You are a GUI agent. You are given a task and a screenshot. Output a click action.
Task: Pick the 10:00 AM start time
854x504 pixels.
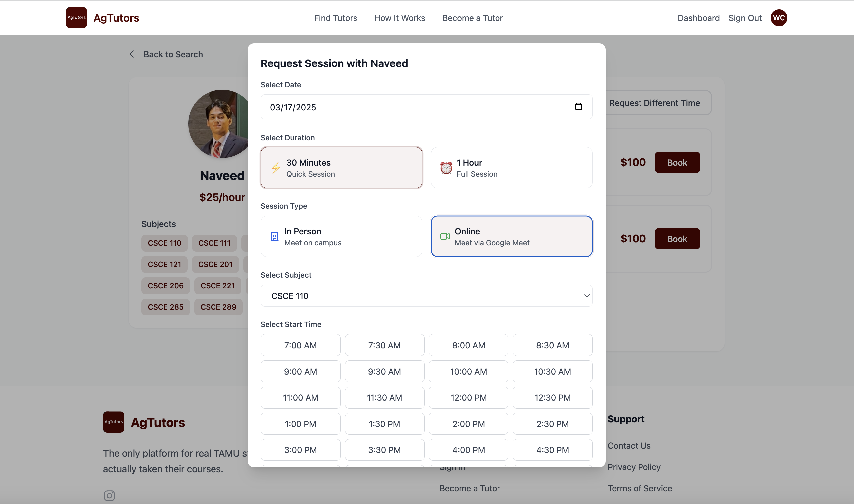[469, 371]
